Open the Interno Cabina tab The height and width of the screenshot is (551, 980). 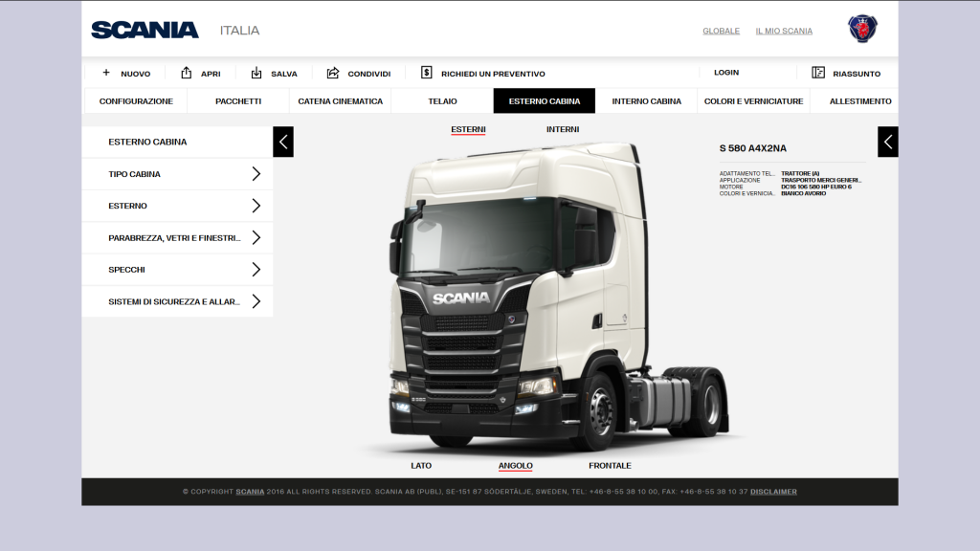(x=646, y=101)
